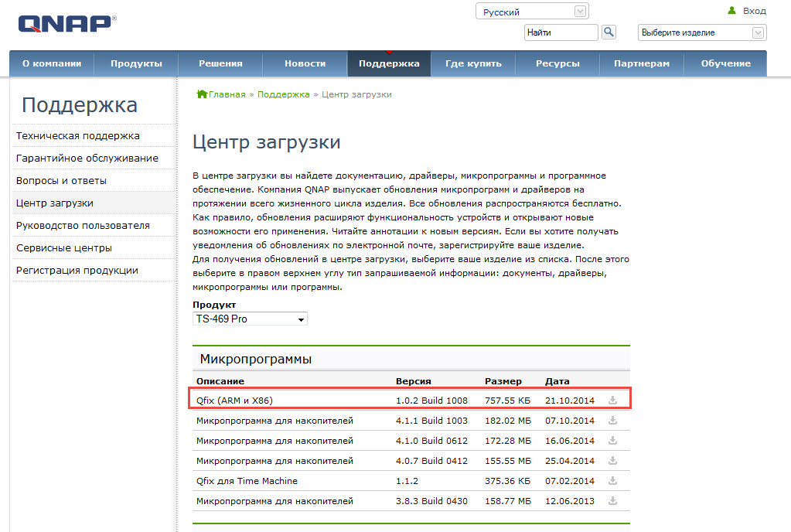The image size is (791, 532).
Task: Click the Qfix (ARM и X86) description
Action: pos(234,401)
